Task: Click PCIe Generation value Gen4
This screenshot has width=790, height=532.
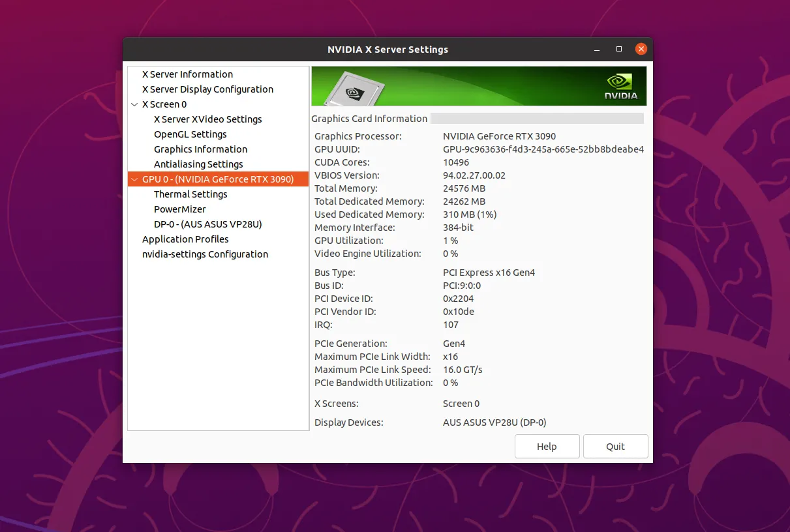Action: [454, 344]
